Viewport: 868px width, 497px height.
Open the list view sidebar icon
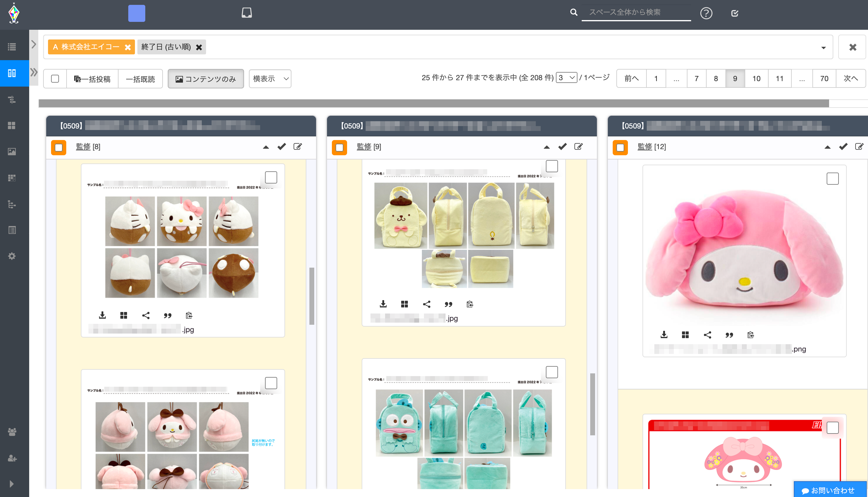[x=12, y=47]
